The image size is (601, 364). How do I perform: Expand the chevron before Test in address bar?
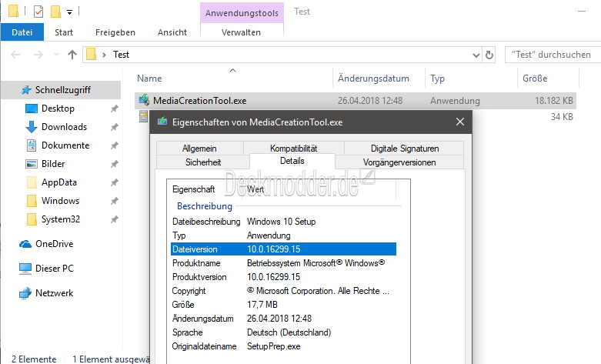(x=104, y=55)
